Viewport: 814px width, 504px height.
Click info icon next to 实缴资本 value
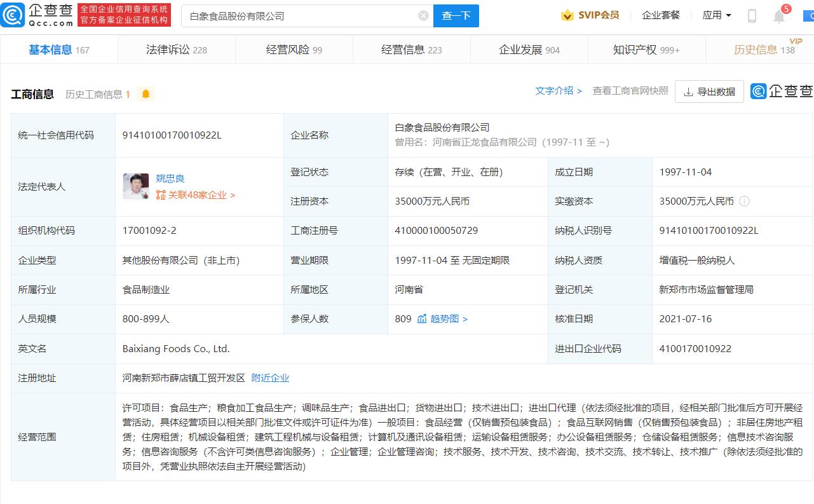tap(744, 201)
